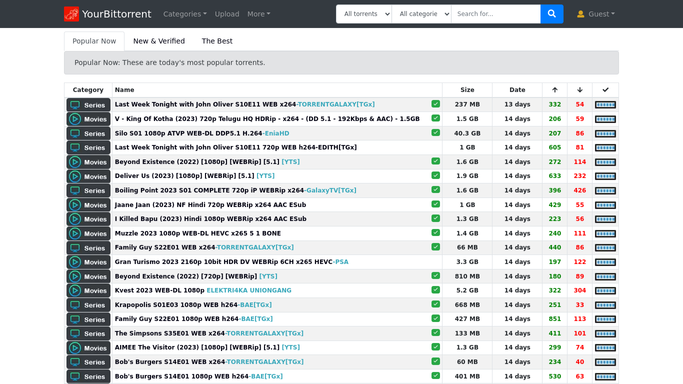This screenshot has height=384, width=683.
Task: Open Last Week Tonight 720p EDITH torrent
Action: [x=236, y=147]
